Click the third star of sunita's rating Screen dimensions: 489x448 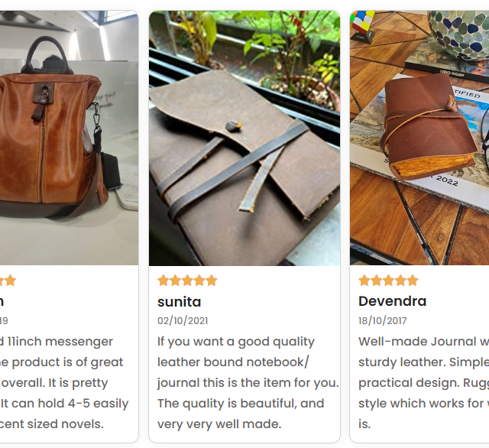click(187, 281)
